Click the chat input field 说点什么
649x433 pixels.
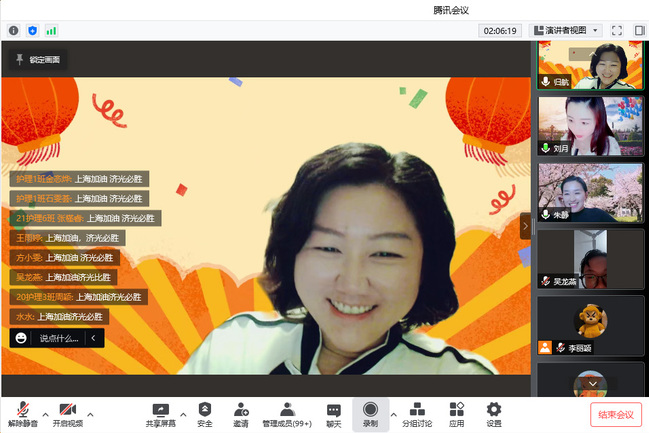click(x=58, y=338)
